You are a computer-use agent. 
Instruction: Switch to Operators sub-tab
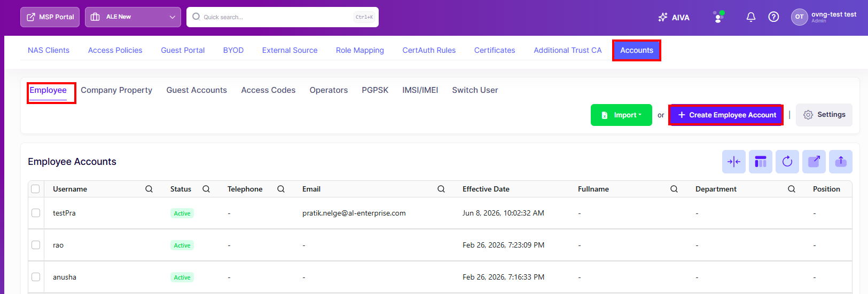pyautogui.click(x=329, y=90)
